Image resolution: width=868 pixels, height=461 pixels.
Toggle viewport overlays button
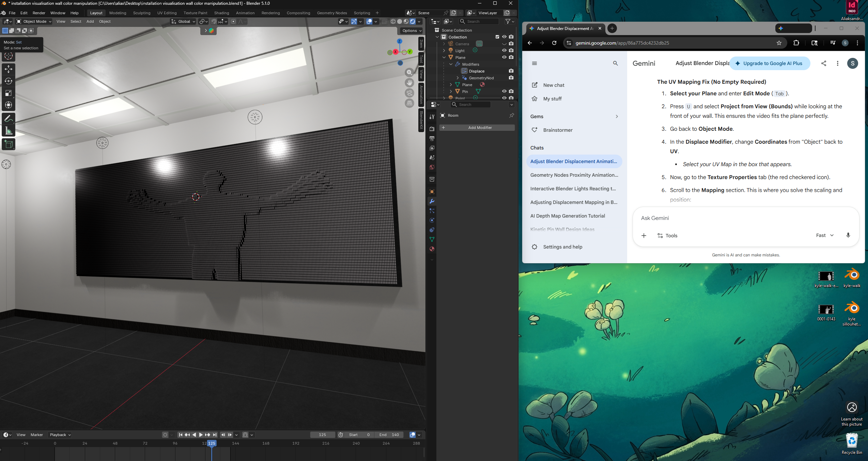[x=369, y=21]
